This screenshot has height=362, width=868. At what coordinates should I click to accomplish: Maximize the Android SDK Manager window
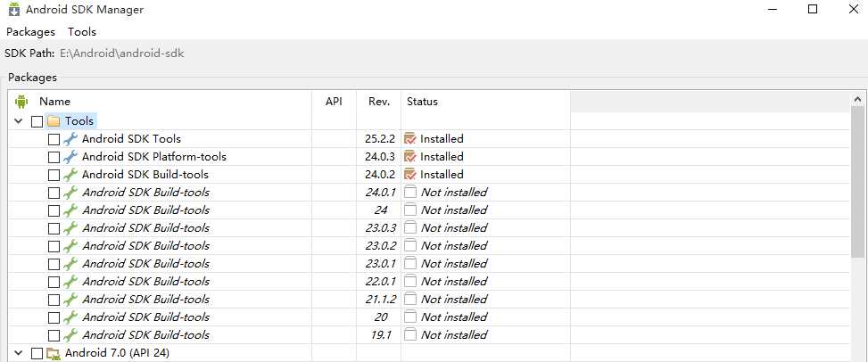click(x=813, y=9)
